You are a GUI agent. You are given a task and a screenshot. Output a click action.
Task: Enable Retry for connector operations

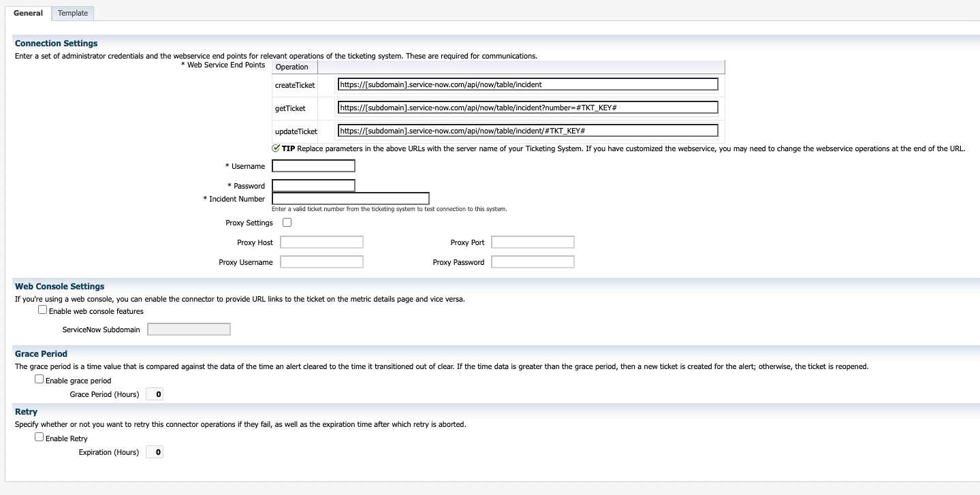click(x=39, y=437)
